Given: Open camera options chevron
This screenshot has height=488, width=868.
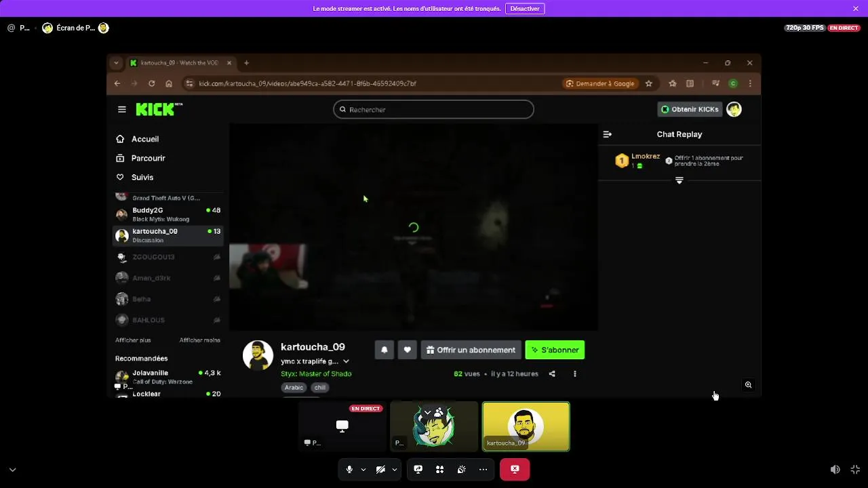Looking at the screenshot, I should (394, 469).
